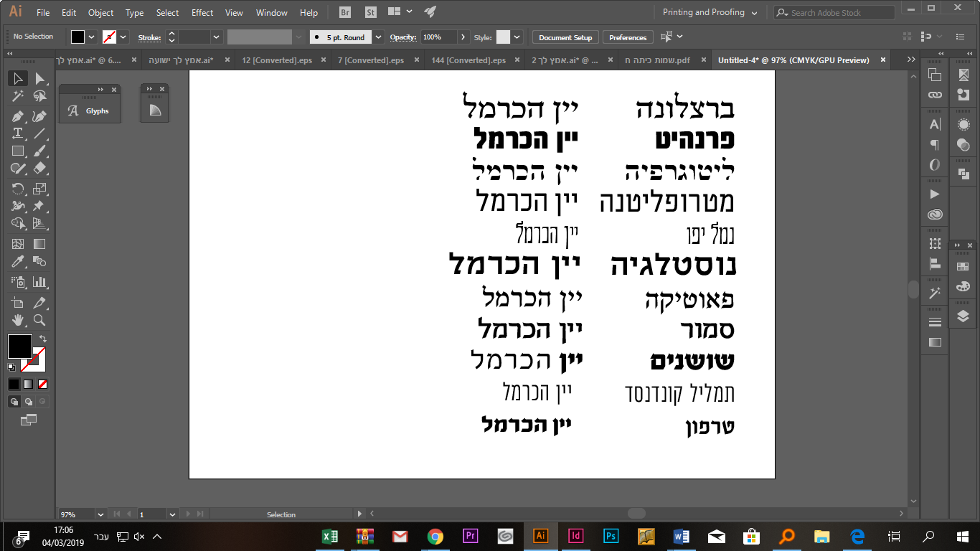The height and width of the screenshot is (551, 980).
Task: Select the Type tool
Action: (x=19, y=133)
